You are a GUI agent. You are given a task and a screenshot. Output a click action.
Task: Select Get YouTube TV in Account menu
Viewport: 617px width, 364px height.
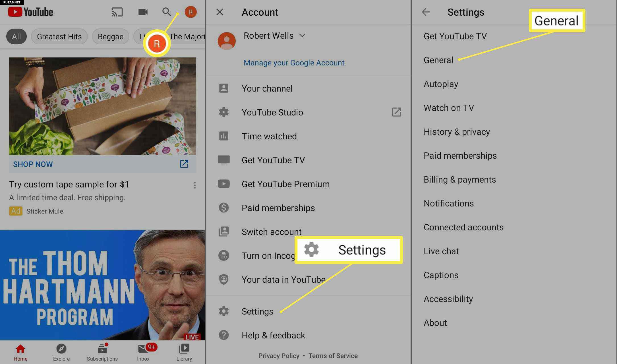[308, 160]
